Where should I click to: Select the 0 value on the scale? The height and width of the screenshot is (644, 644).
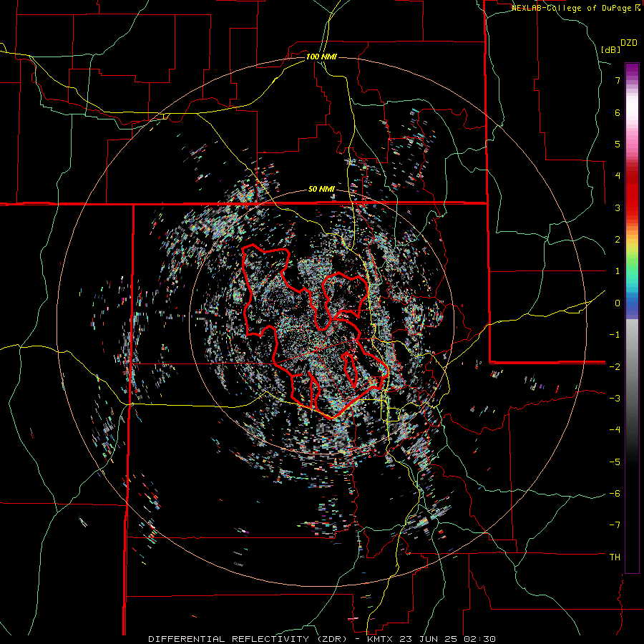tap(618, 303)
